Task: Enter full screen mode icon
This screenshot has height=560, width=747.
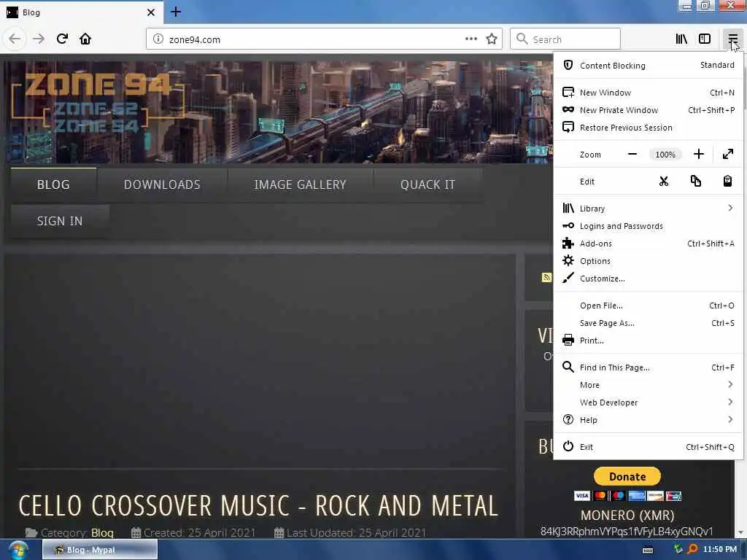Action: (727, 155)
